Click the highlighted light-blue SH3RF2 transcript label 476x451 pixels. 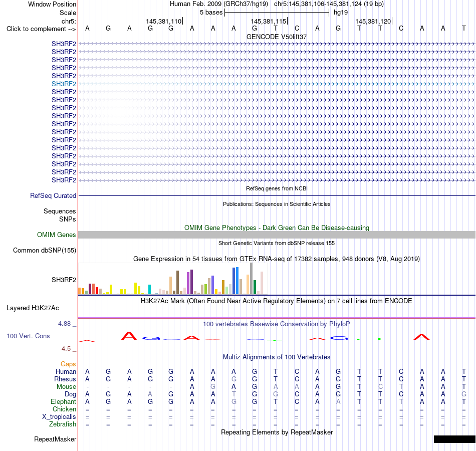(x=64, y=84)
